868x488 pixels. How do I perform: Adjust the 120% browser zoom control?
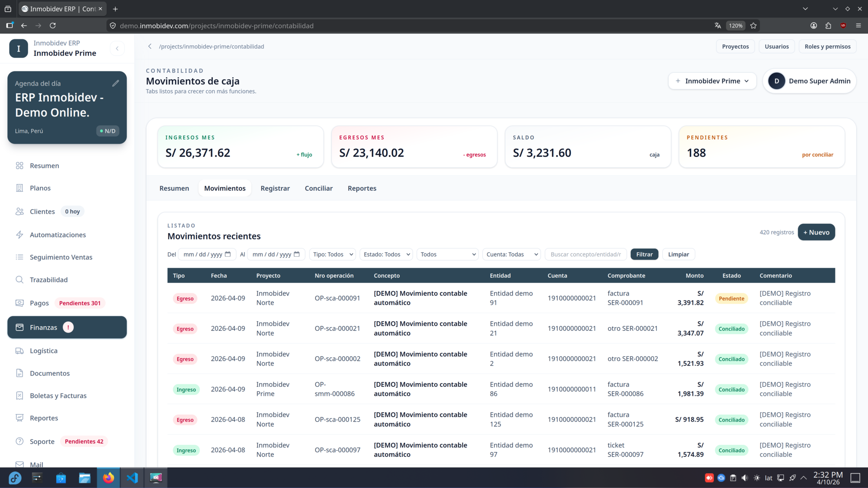[x=735, y=26]
